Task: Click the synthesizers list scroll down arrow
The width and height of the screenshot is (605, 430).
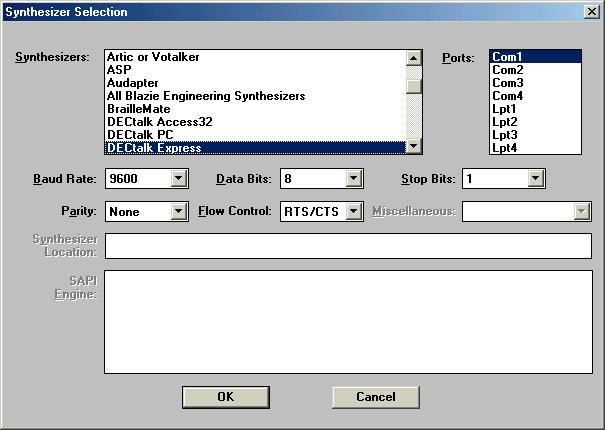Action: 414,146
